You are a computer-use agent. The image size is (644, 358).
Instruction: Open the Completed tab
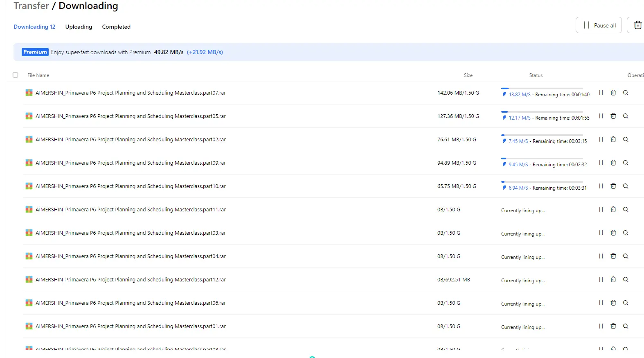point(116,27)
